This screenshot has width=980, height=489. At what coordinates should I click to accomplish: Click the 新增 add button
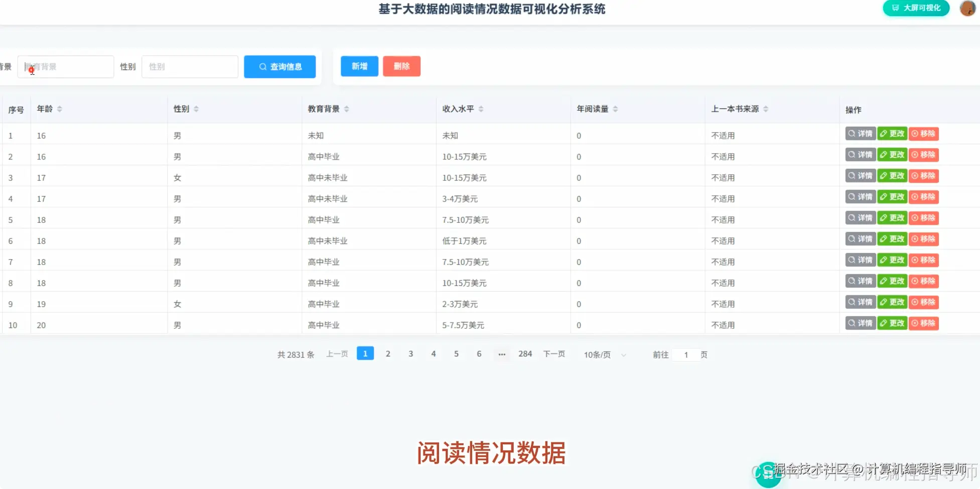(359, 66)
